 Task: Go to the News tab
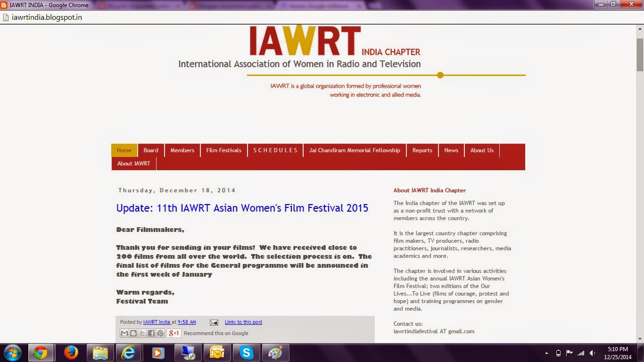click(x=451, y=150)
